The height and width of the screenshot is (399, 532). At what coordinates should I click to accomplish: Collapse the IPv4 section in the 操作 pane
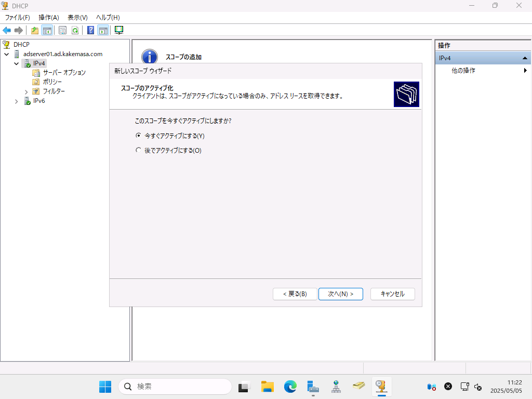click(x=525, y=58)
